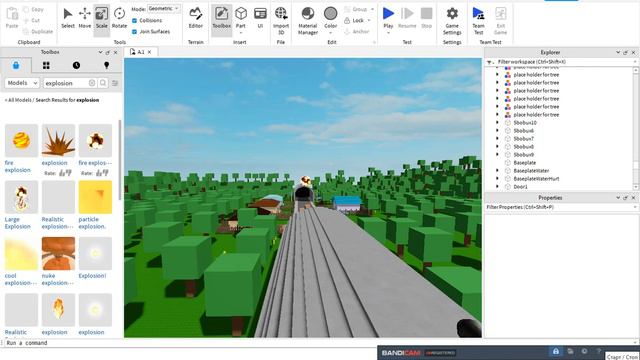Click Copy in Clipboard group
The width and height of the screenshot is (640, 360).
point(33,9)
